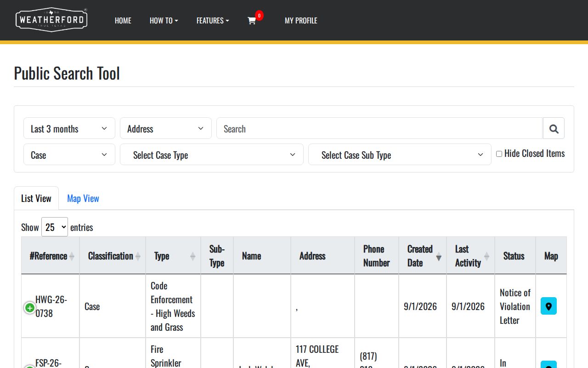Click the Sub-Type column header
The image size is (588, 368).
point(217,256)
